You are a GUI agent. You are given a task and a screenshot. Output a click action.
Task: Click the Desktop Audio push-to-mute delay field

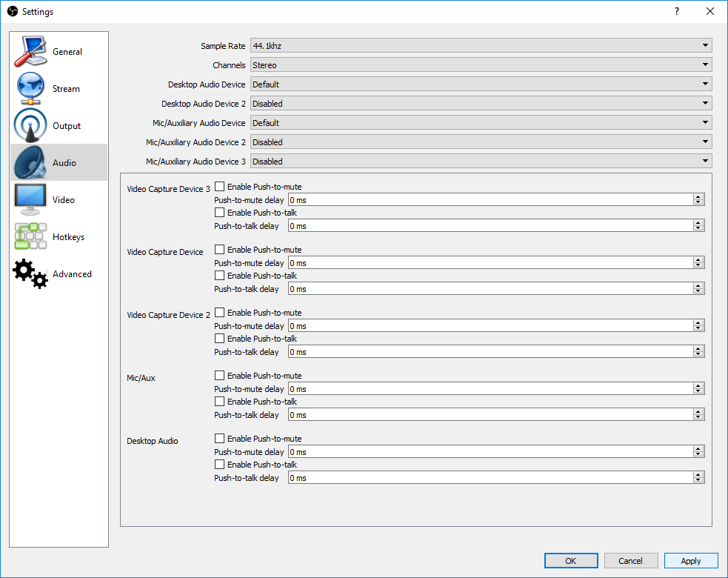tap(489, 452)
